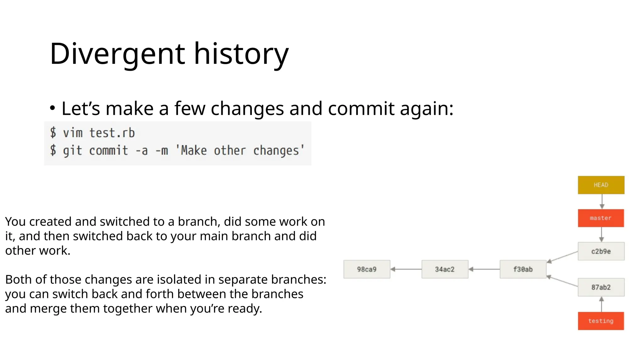Select the f30ab commit box
This screenshot has height=362, width=644.
pos(523,269)
